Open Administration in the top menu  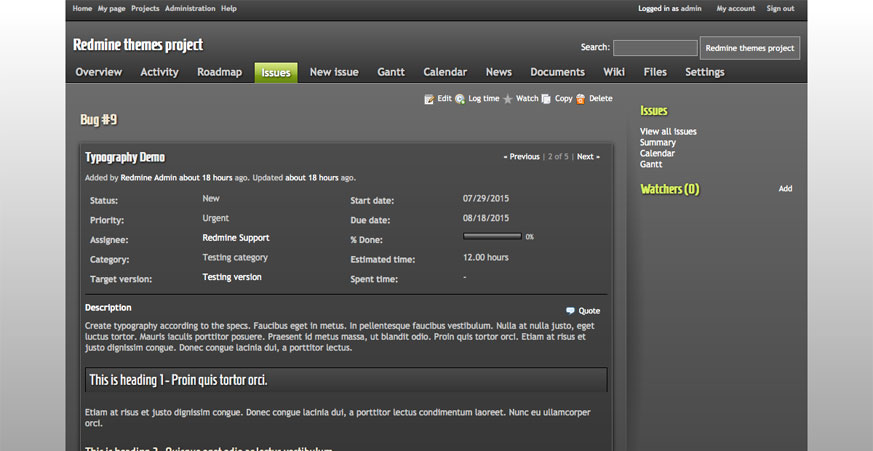tap(190, 8)
